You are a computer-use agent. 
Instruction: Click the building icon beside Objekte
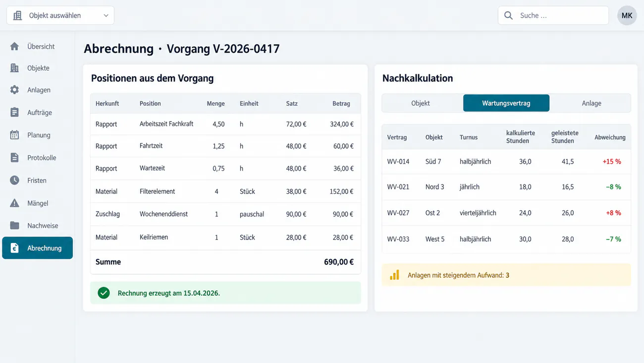14,68
